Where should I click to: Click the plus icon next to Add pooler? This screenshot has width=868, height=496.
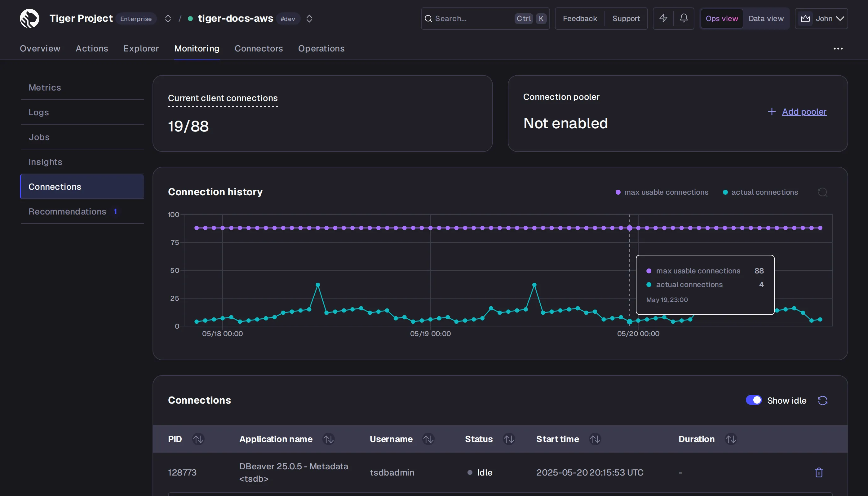tap(772, 112)
